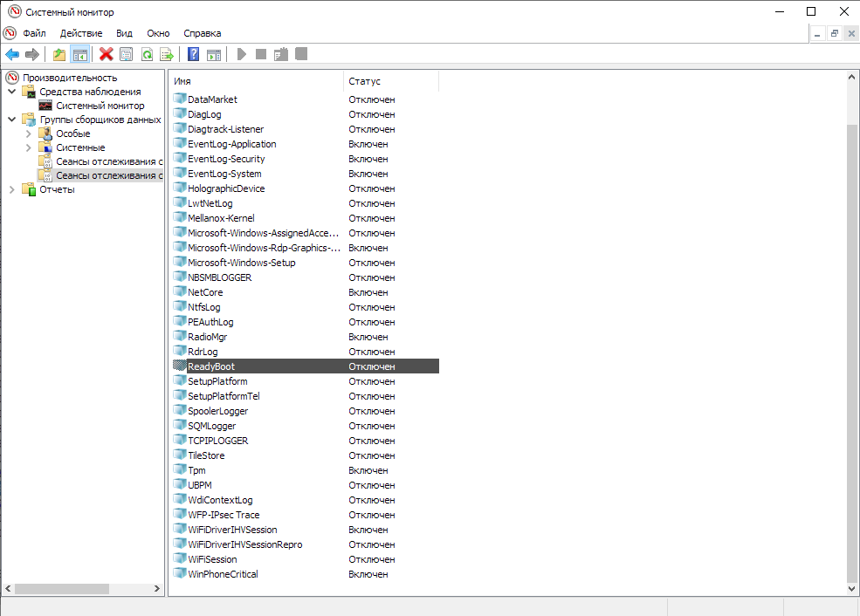Click the vertical scrollbar up arrow
The width and height of the screenshot is (860, 616).
[851, 77]
